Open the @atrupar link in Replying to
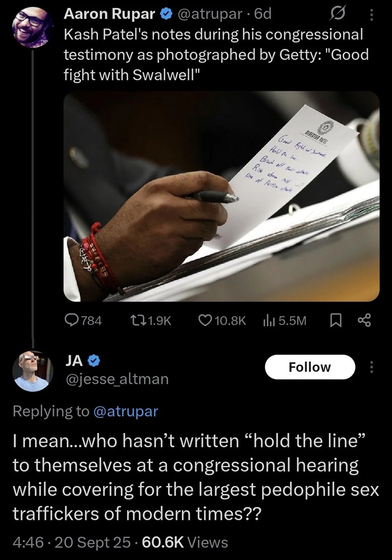 pyautogui.click(x=125, y=411)
